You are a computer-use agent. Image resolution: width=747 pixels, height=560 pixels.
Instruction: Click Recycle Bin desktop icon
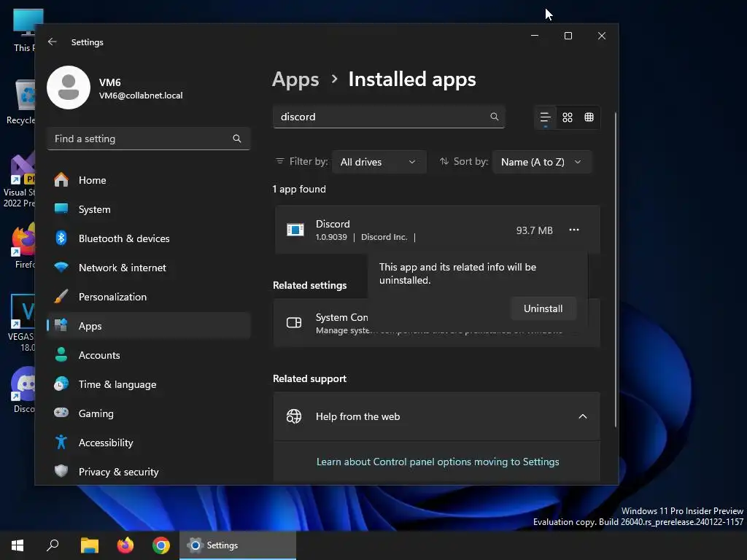tap(21, 102)
